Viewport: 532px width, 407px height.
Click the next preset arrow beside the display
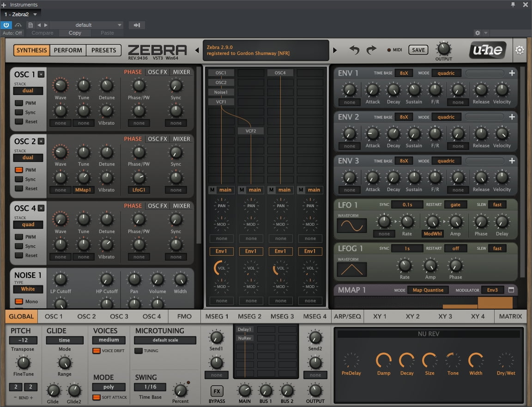(x=335, y=50)
